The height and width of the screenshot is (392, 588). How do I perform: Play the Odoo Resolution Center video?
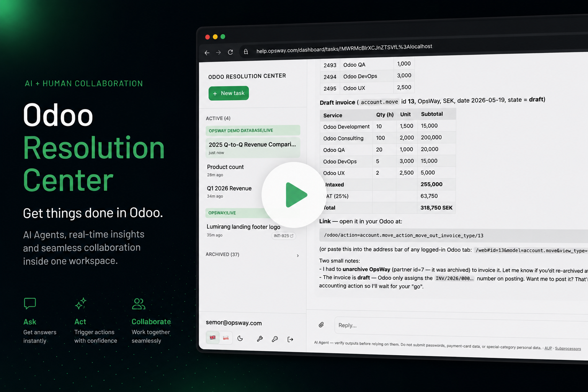294,195
